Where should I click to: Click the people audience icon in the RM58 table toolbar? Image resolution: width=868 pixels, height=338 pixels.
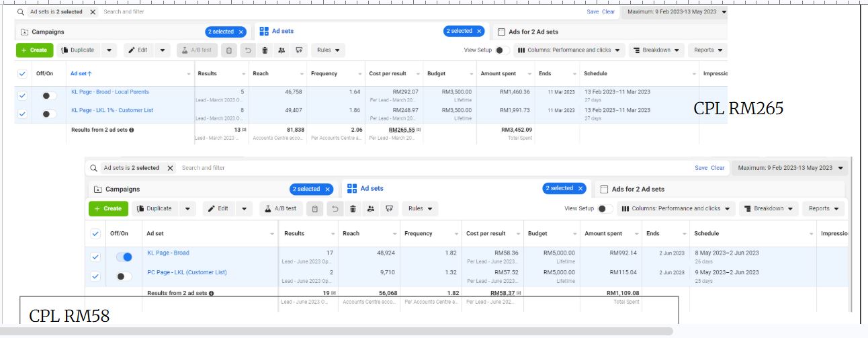pos(370,209)
